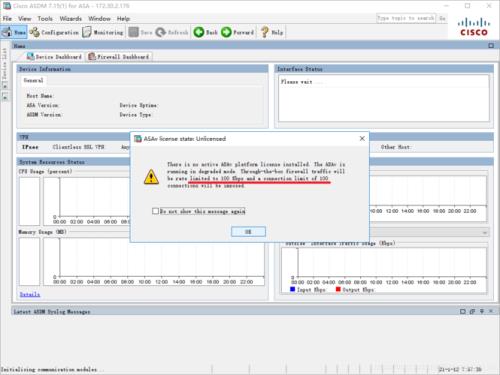Switch to the Firewall Dashboard tab
This screenshot has width=500, height=375.
point(119,57)
